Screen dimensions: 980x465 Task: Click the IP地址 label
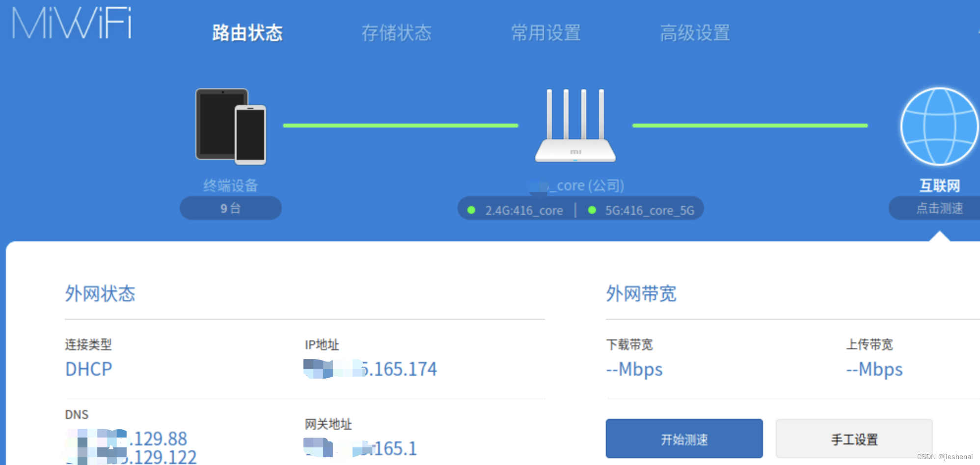(322, 344)
